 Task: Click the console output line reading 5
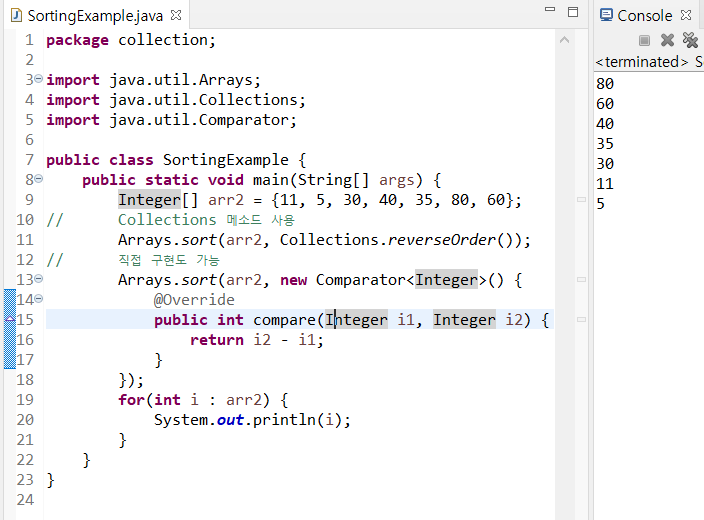tap(601, 204)
